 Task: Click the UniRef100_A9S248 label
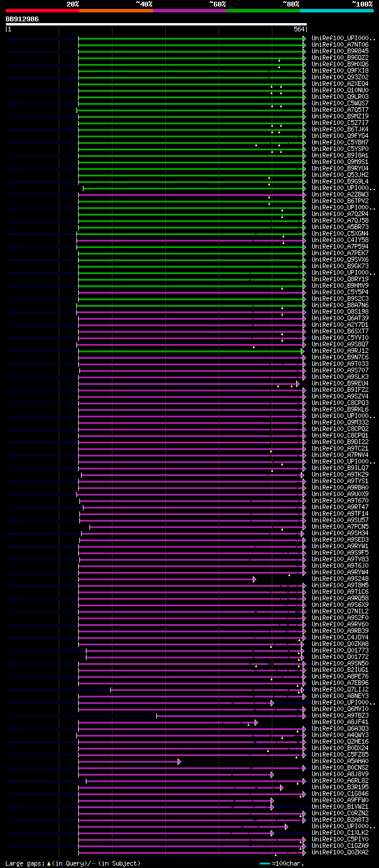pyautogui.click(x=339, y=578)
